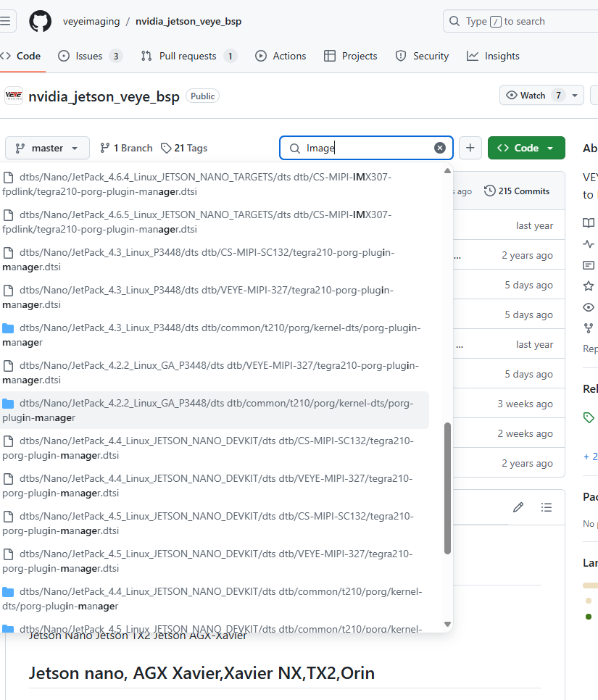The width and height of the screenshot is (598, 700).
Task: Click the add file plus button
Action: click(x=470, y=148)
